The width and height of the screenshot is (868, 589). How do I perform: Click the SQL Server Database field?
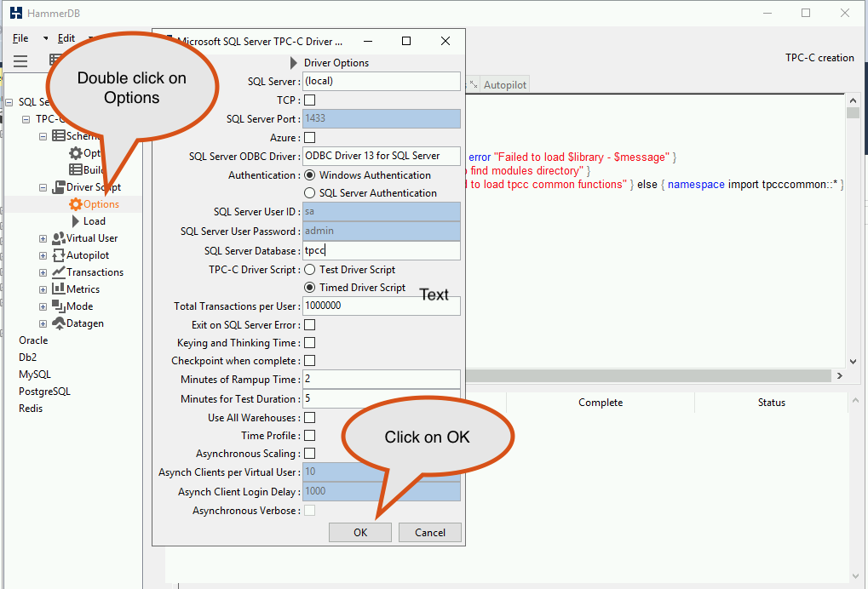382,250
